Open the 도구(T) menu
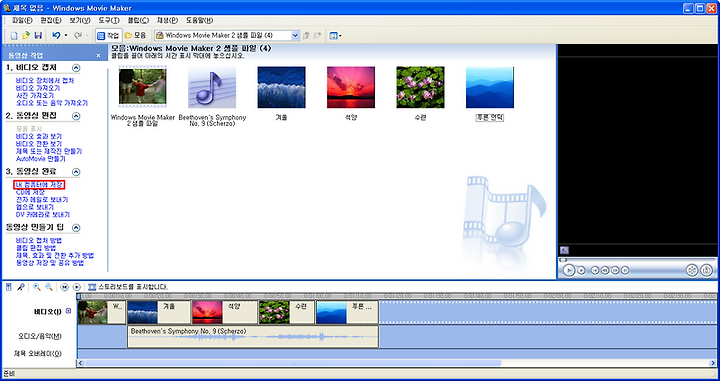The width and height of the screenshot is (720, 381). pyautogui.click(x=109, y=20)
